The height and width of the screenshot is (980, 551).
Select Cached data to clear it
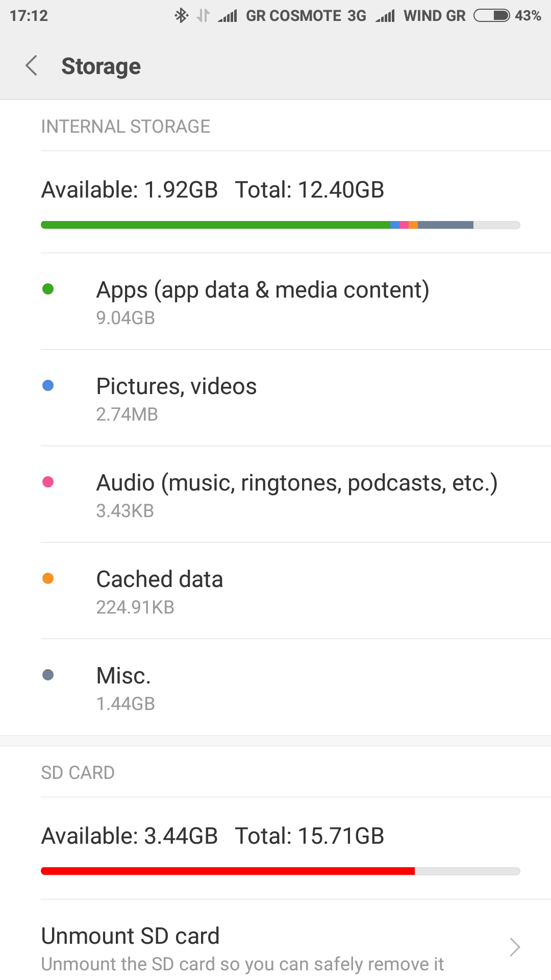tap(159, 591)
